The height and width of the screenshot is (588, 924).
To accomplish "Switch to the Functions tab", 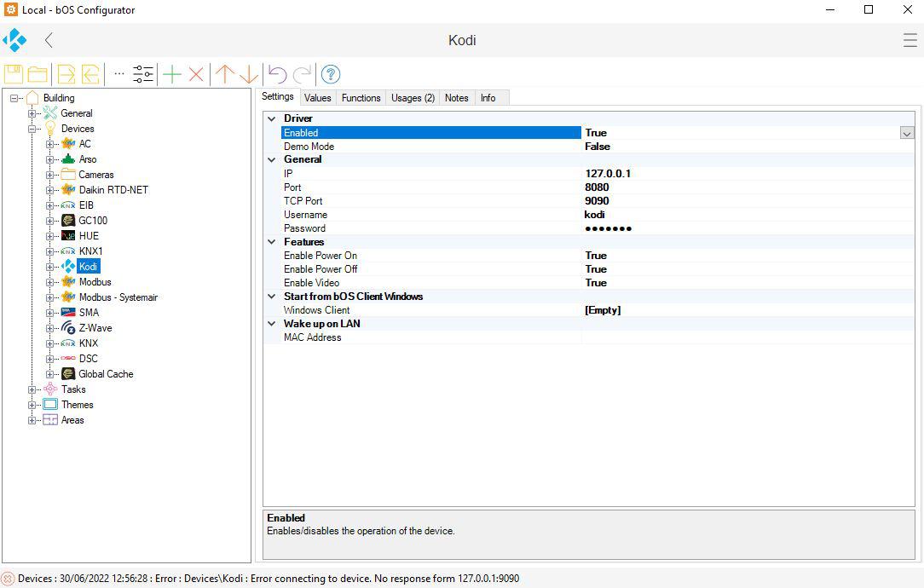I will click(361, 98).
